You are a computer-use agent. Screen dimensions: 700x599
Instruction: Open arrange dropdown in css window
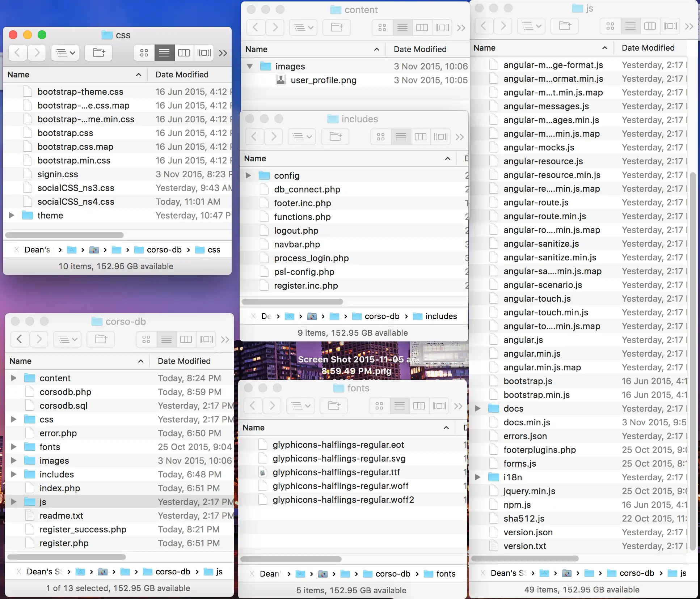(x=66, y=53)
